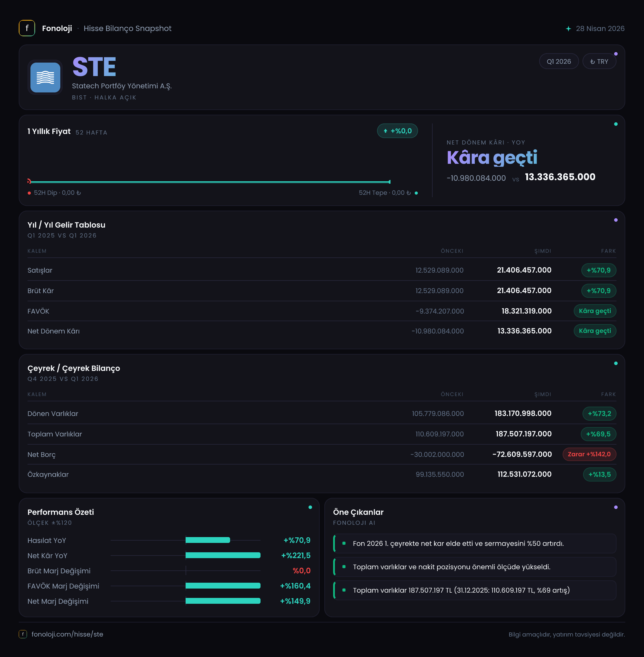This screenshot has width=644, height=657.
Task: Click the Net Kâr YoY performance bar
Action: point(223,555)
